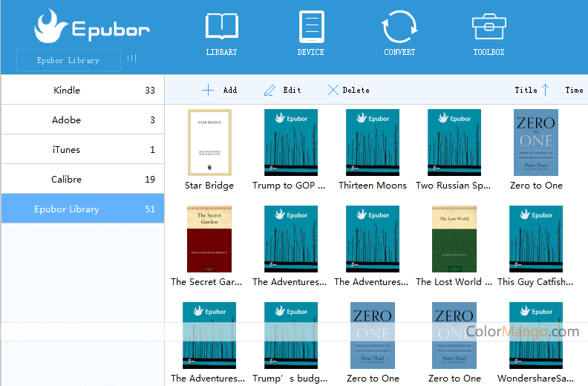Select The Secret Garden book cover
Viewport: 588px width, 386px height.
(209, 239)
